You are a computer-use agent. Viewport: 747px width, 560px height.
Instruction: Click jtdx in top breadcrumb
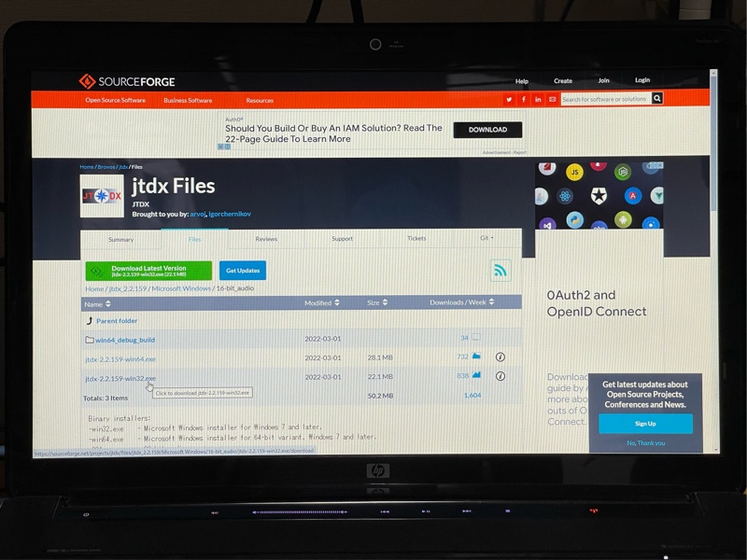tap(123, 167)
